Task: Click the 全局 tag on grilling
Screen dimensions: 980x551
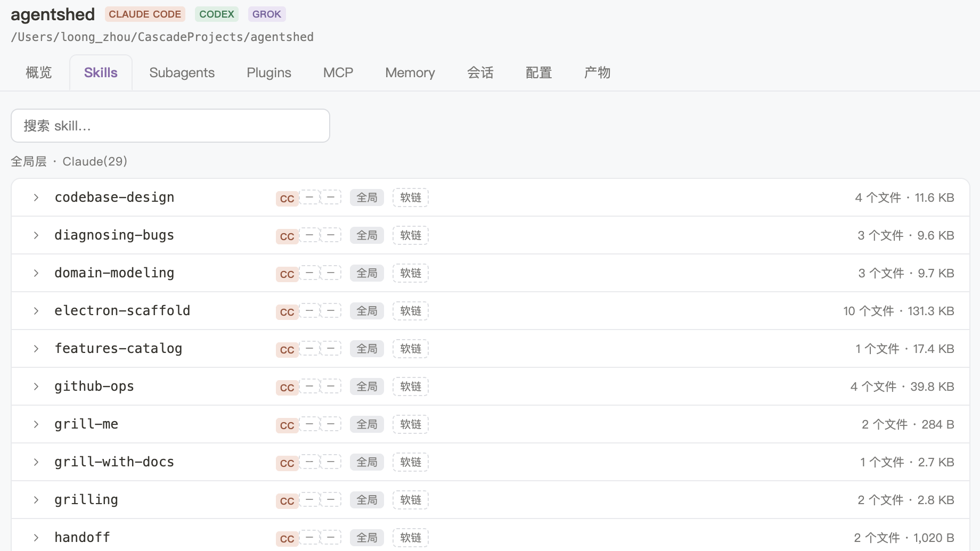Action: (367, 500)
